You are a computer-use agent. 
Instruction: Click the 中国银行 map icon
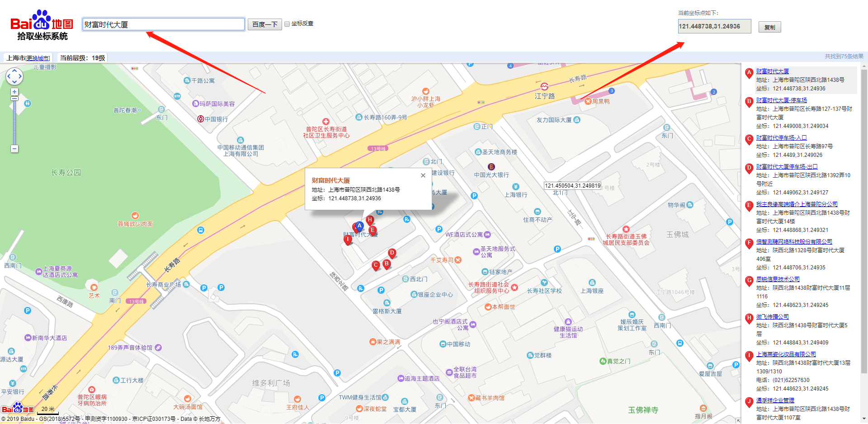201,119
